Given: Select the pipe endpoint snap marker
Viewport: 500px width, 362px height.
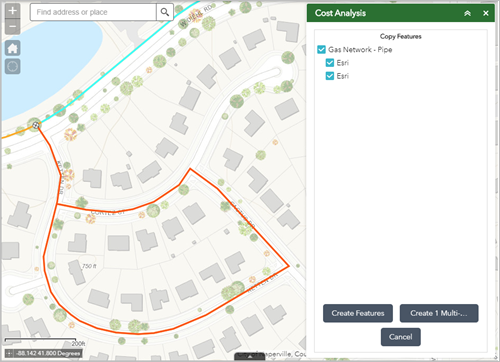Looking at the screenshot, I should [36, 125].
